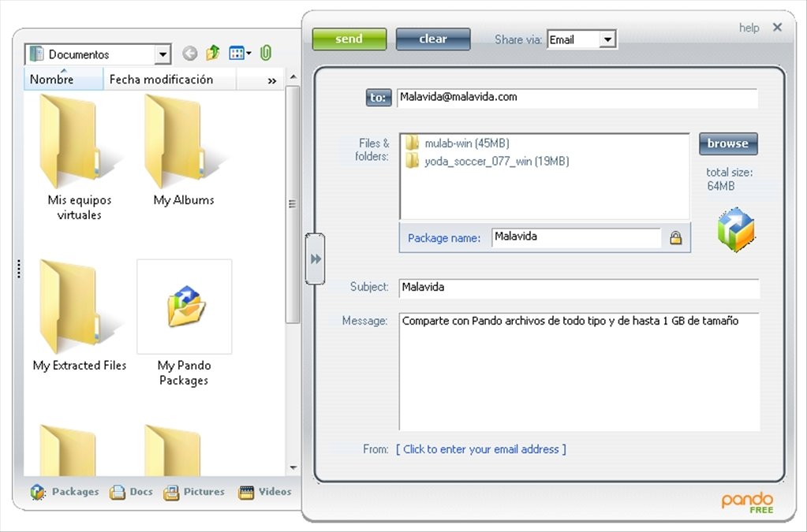Click the mulab-win folder icon
The image size is (807, 532).
point(413,143)
